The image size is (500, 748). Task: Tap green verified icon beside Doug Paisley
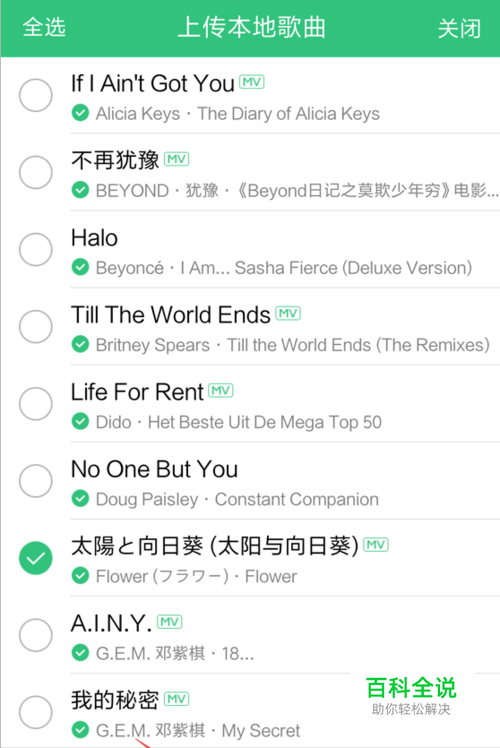80,499
